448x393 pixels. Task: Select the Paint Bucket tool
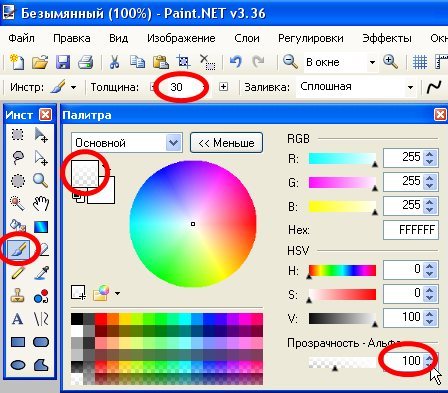[x=18, y=226]
